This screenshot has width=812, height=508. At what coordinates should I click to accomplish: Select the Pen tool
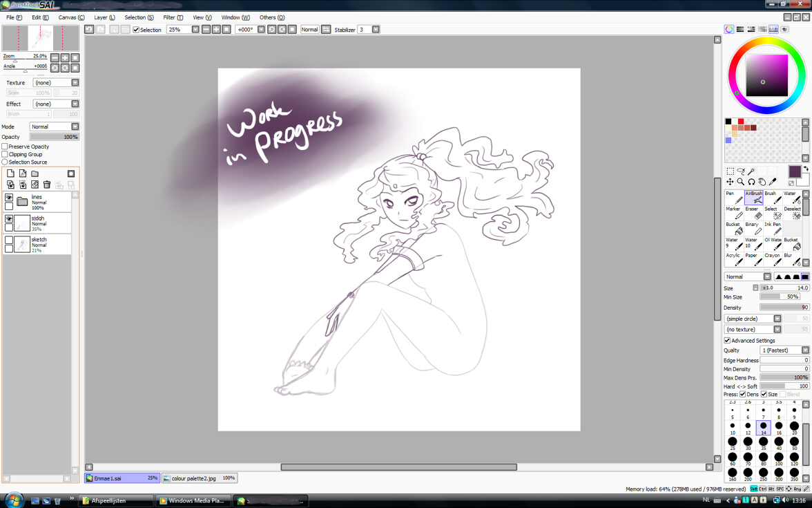pyautogui.click(x=733, y=198)
